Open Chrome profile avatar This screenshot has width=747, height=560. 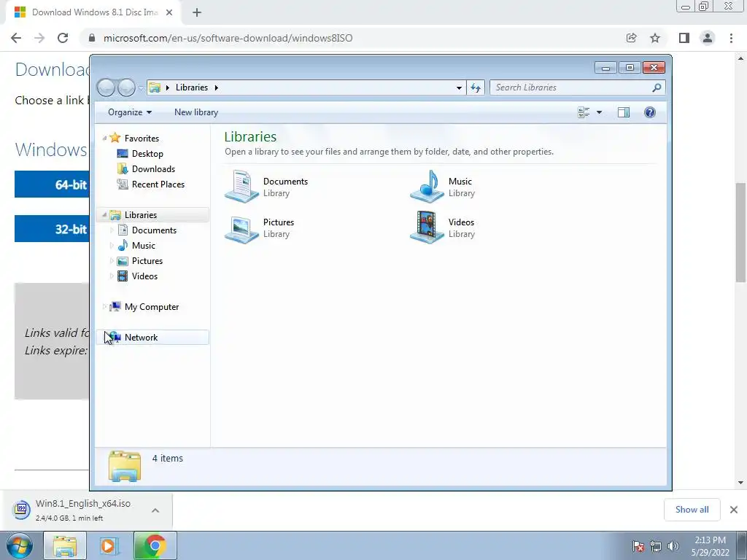[708, 38]
